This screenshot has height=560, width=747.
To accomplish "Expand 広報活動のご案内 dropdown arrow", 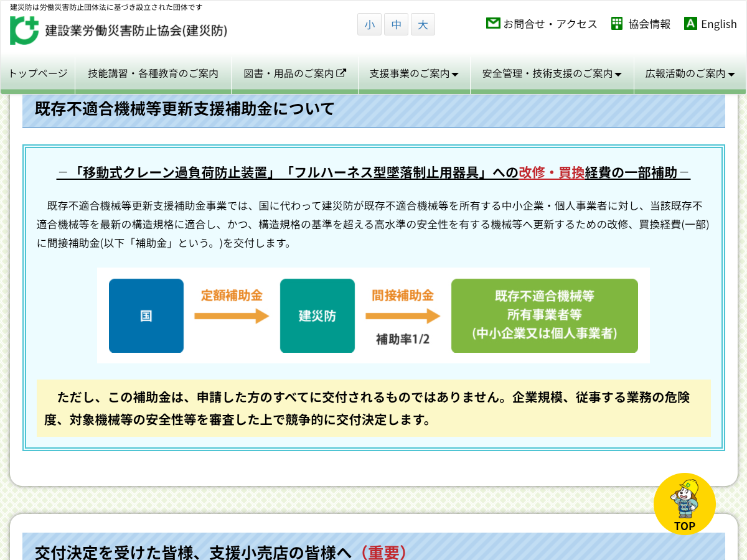I will pyautogui.click(x=731, y=75).
